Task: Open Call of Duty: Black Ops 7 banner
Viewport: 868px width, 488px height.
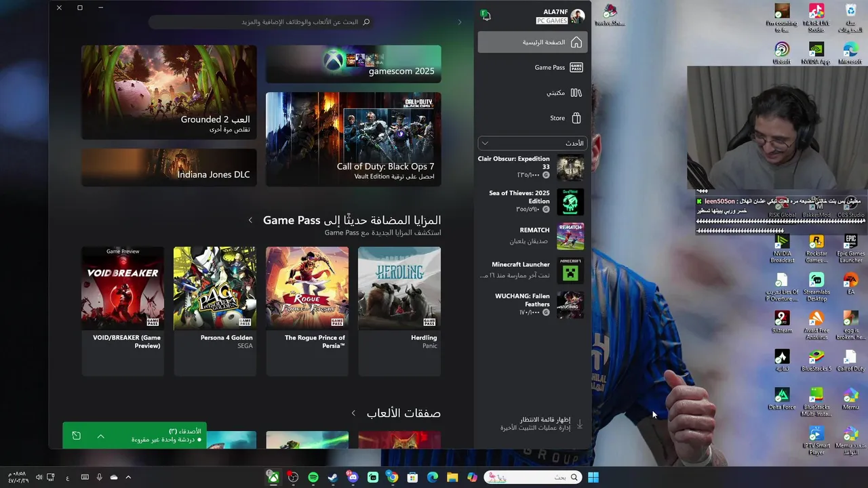Action: (353, 139)
